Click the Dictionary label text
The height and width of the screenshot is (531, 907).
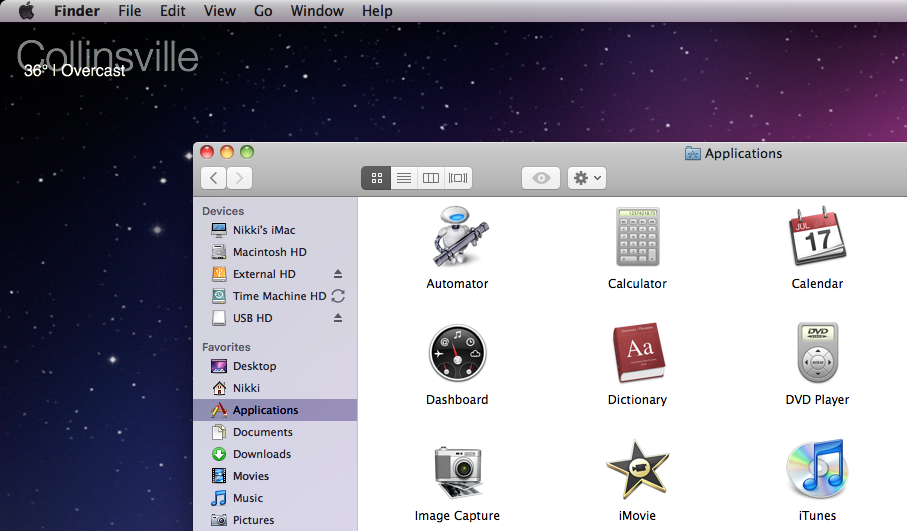tap(637, 400)
